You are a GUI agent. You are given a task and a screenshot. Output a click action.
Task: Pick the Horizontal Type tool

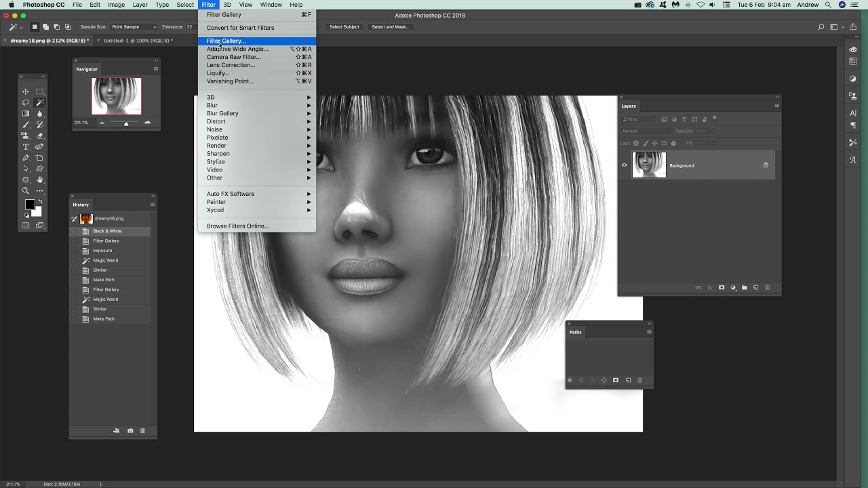coord(26,147)
